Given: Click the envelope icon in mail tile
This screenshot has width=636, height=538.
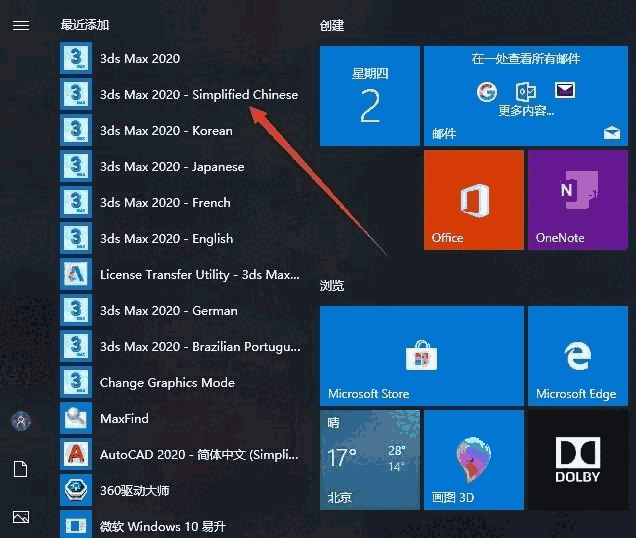Looking at the screenshot, I should [x=565, y=90].
